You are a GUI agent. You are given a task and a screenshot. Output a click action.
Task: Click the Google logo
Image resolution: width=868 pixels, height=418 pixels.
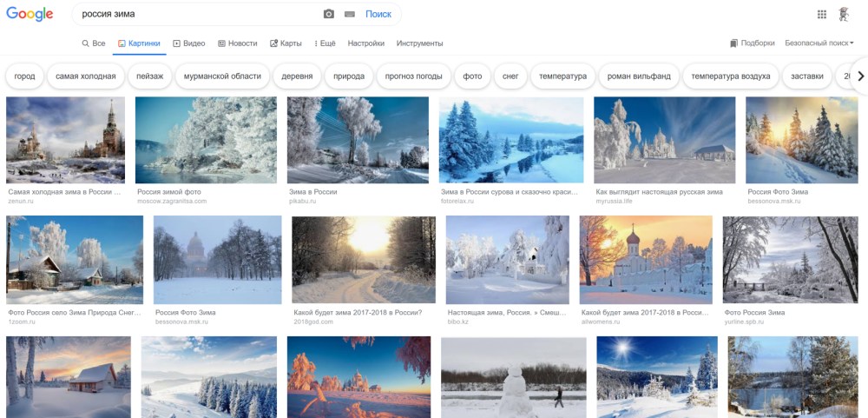[30, 14]
